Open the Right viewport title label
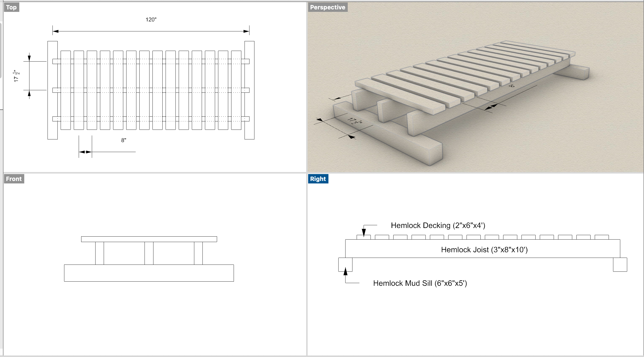Viewport: 644px width, 357px height. tap(318, 179)
